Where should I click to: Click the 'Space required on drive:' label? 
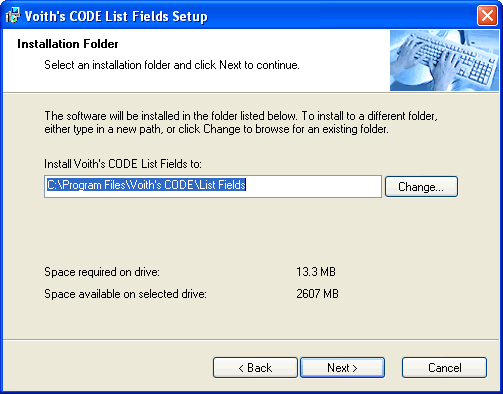pos(102,272)
